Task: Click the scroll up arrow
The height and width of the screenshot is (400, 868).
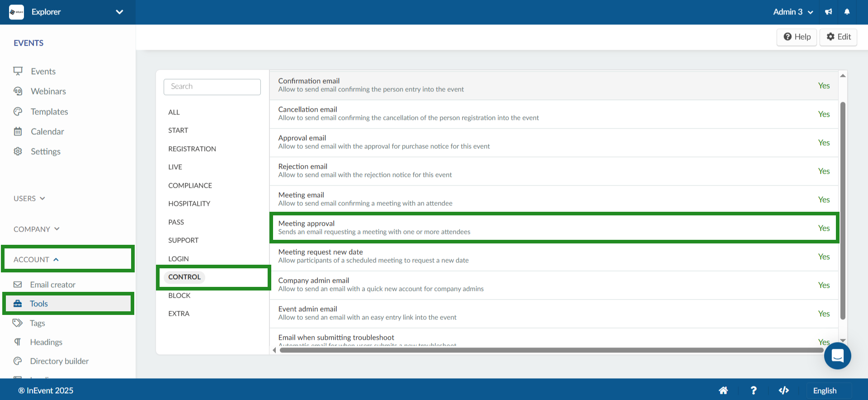Action: [843, 76]
